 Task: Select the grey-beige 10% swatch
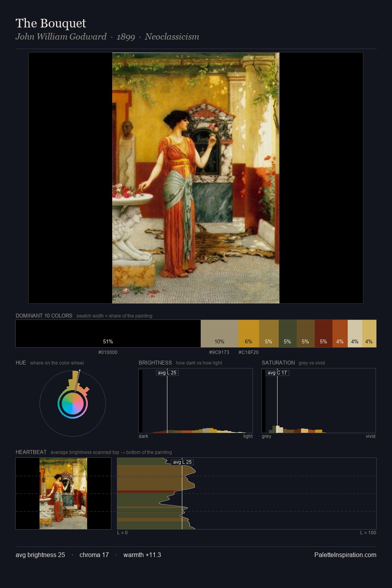pos(220,334)
